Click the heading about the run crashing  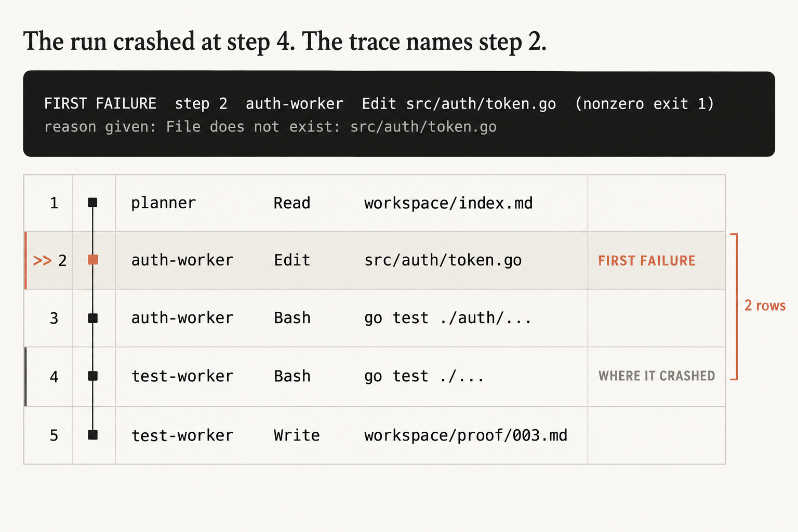pos(285,42)
